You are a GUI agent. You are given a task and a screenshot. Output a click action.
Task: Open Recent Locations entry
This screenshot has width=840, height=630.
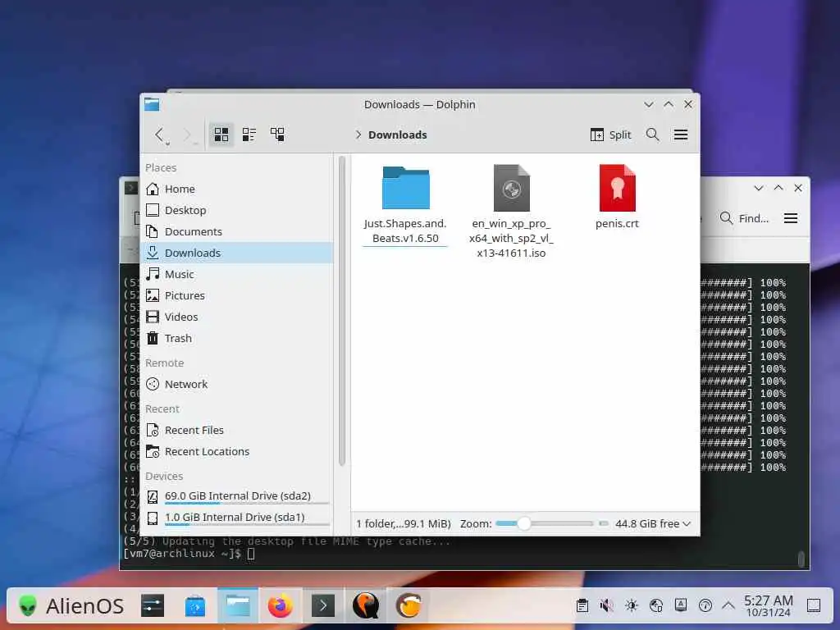(236, 452)
